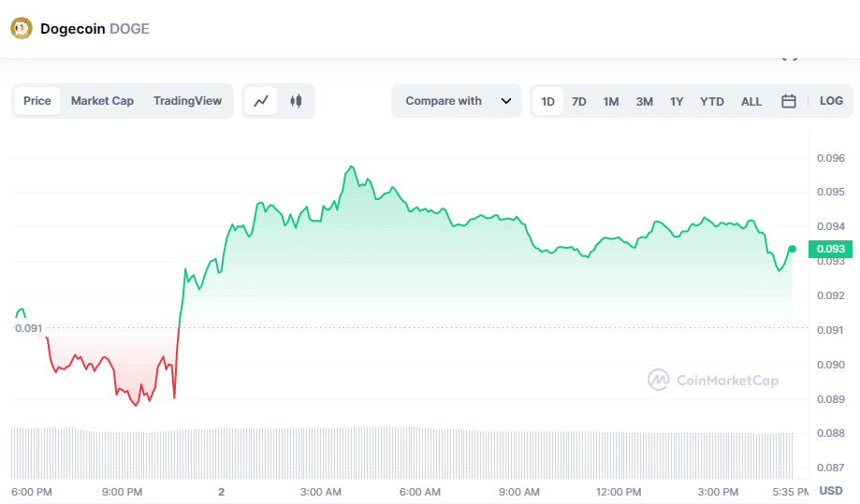The width and height of the screenshot is (860, 504).
Task: Click the USD currency label
Action: [831, 490]
